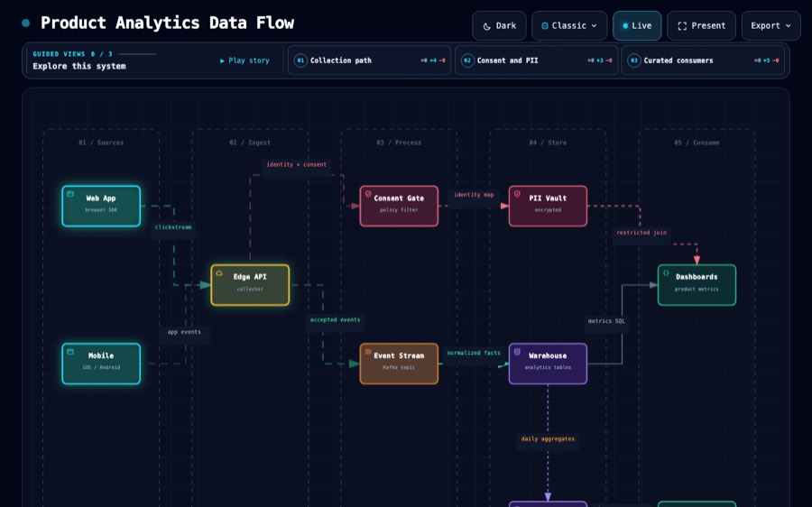Click the chevron on the Export button
The width and height of the screenshot is (812, 507).
pyautogui.click(x=789, y=26)
